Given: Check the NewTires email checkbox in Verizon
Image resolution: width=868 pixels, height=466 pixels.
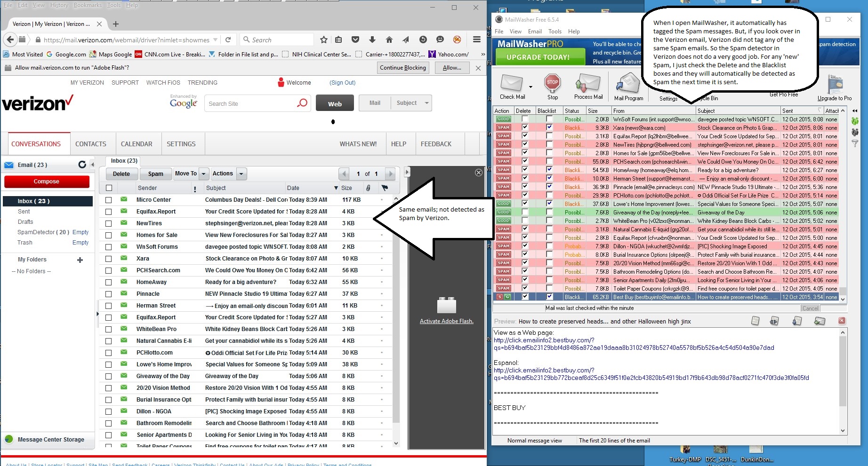Looking at the screenshot, I should 109,223.
